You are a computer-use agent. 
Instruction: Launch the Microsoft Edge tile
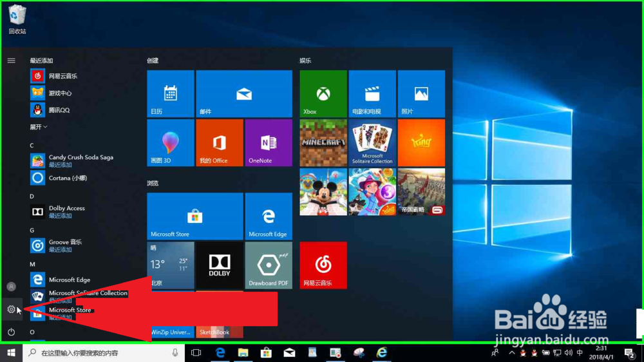point(269,216)
